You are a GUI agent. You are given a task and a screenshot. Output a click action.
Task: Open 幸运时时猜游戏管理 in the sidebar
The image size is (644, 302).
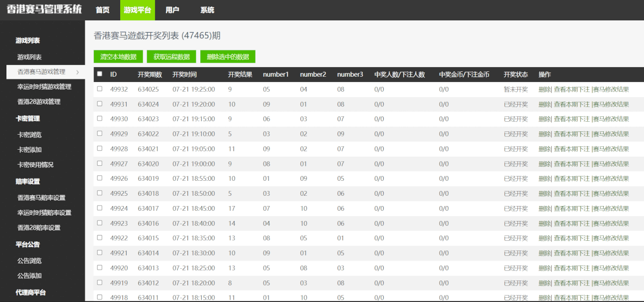coord(44,86)
